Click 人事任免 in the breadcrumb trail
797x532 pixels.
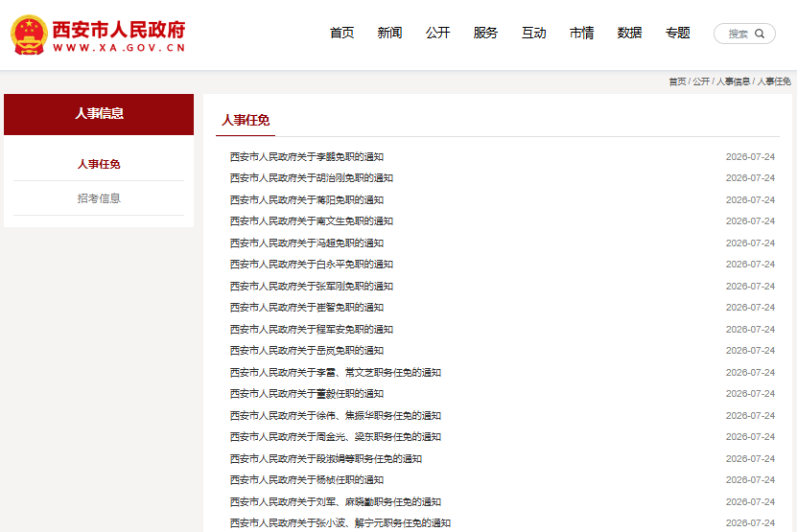tap(774, 81)
